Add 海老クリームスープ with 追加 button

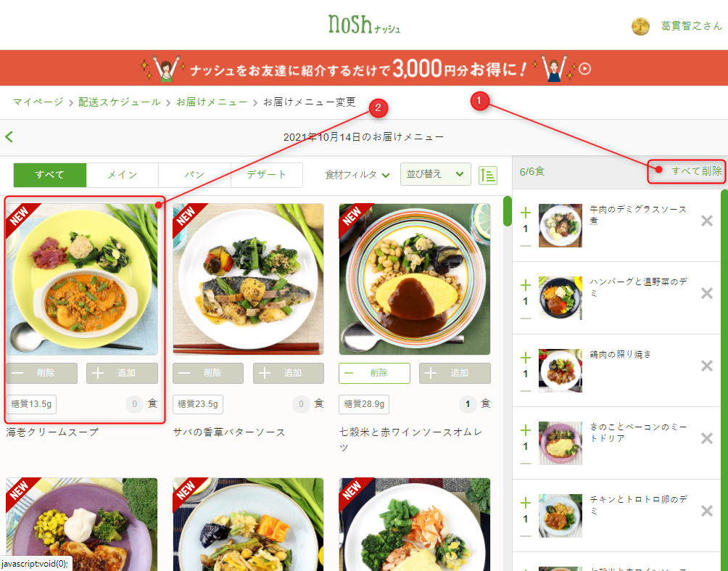coord(122,373)
